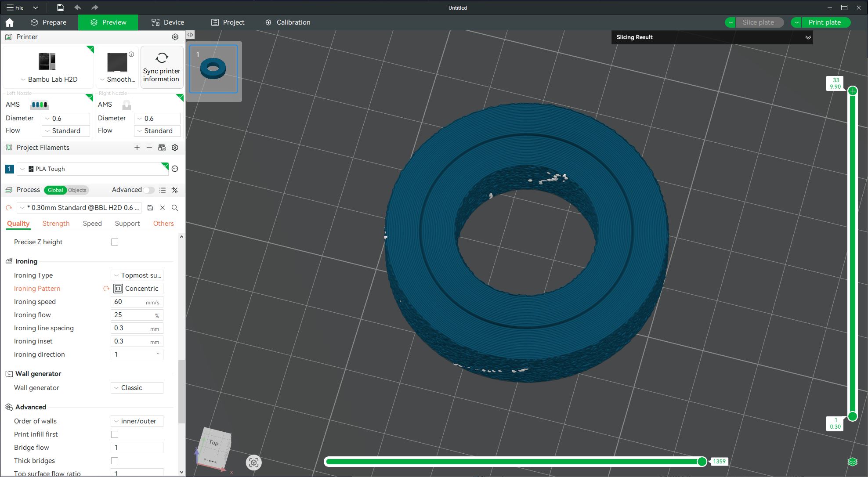Click the view reset camera icon
This screenshot has width=868, height=477.
click(254, 463)
